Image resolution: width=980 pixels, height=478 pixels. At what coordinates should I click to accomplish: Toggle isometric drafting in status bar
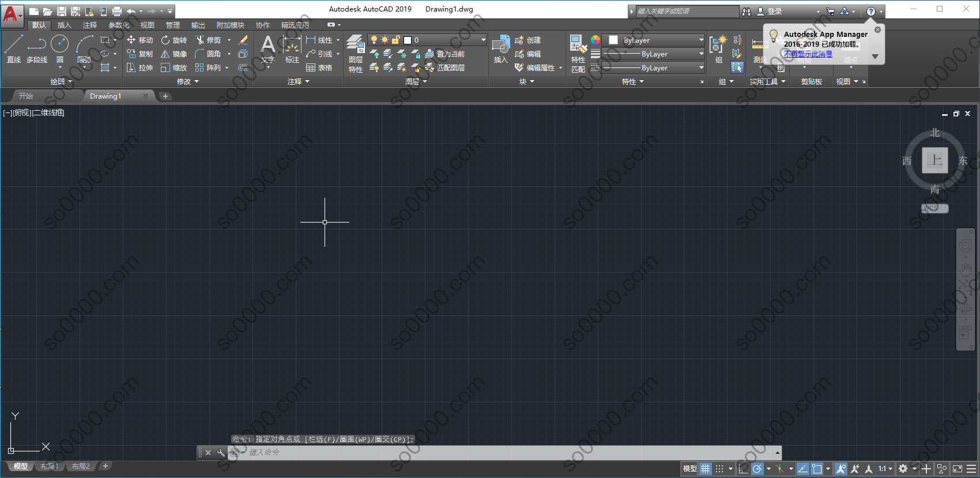pos(780,469)
